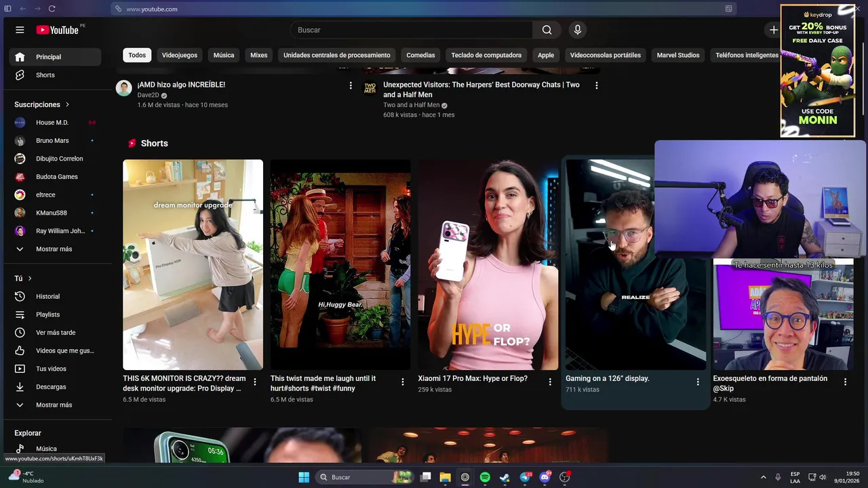The image size is (868, 488).
Task: Click taskbar Buscar search box
Action: pyautogui.click(x=365, y=477)
